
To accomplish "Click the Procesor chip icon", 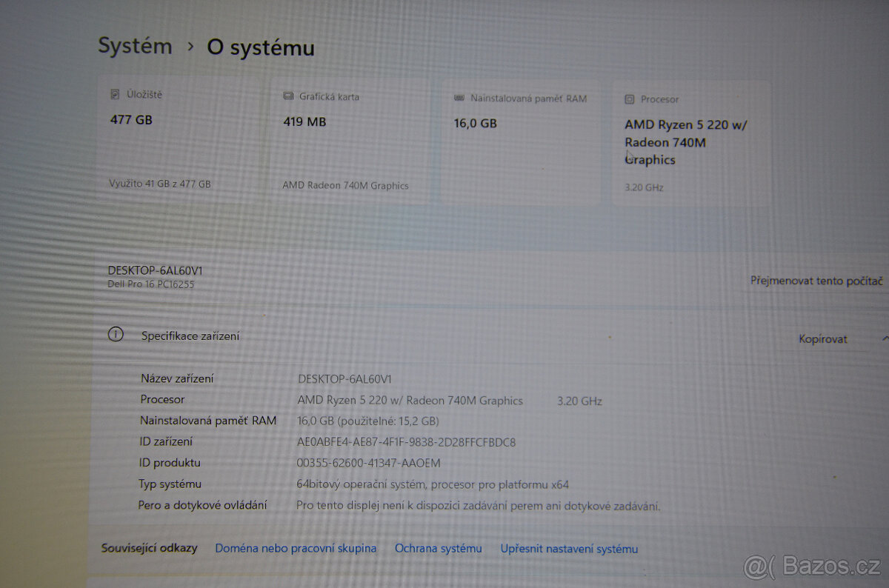I will [630, 98].
